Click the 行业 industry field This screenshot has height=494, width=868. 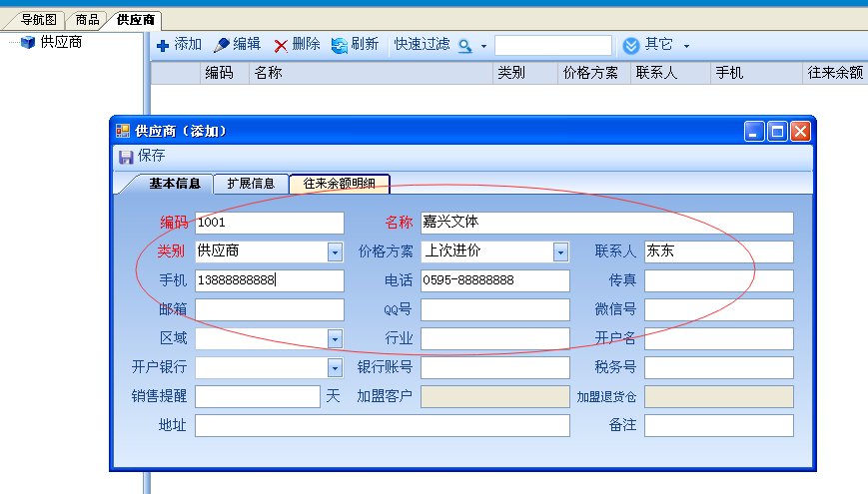click(x=495, y=338)
